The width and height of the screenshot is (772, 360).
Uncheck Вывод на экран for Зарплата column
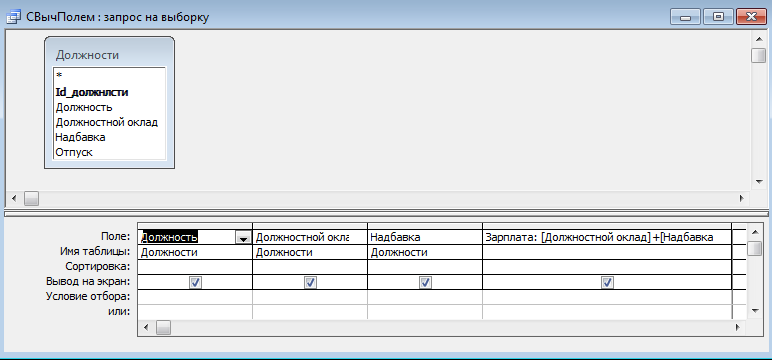pos(608,282)
